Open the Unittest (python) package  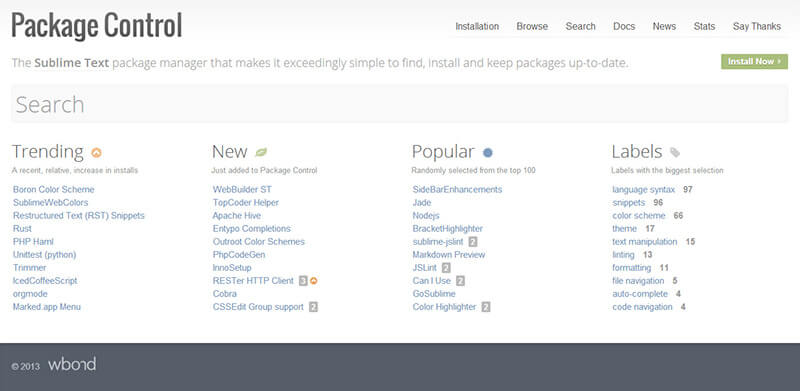point(44,255)
